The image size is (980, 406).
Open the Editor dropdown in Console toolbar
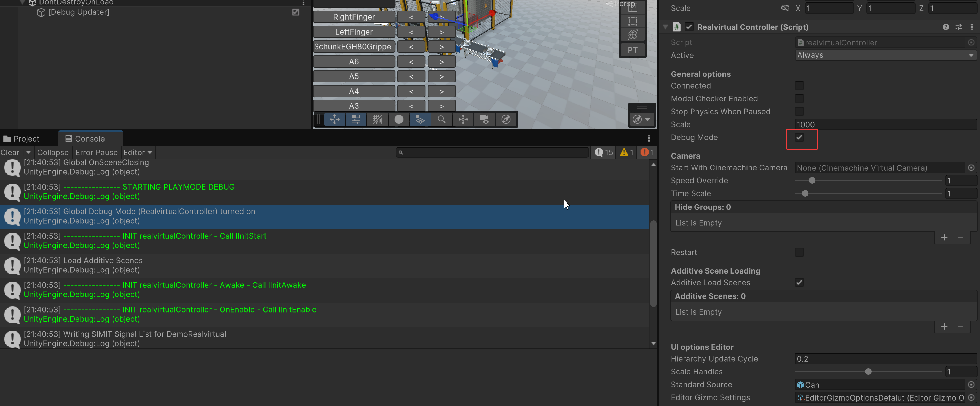[138, 152]
